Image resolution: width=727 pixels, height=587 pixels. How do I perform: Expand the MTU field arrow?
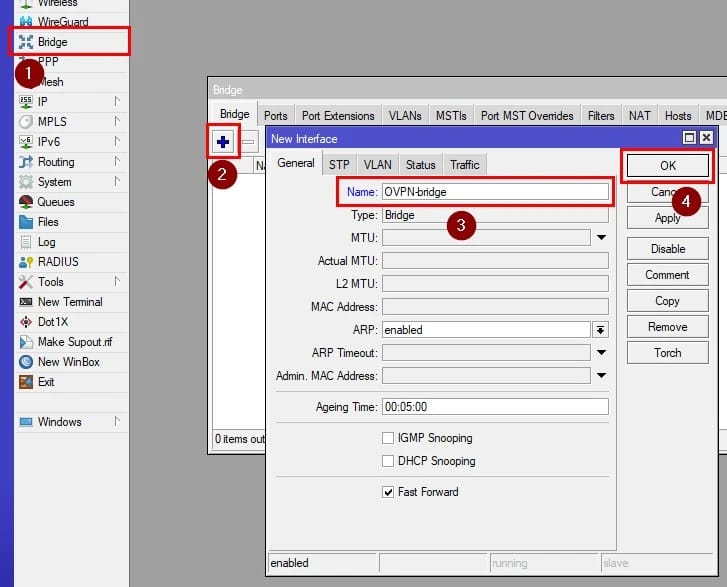tap(601, 238)
